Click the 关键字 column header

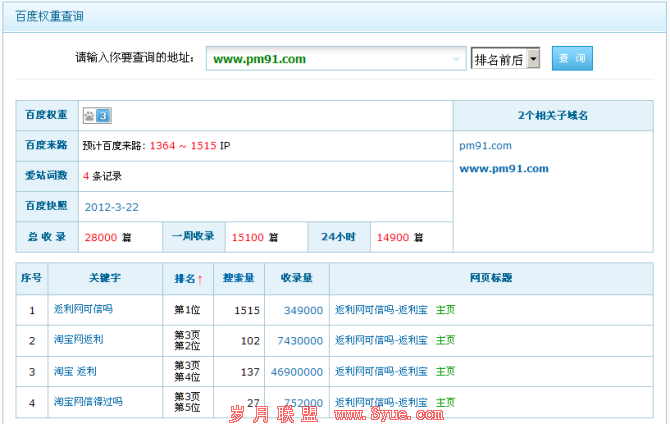[105, 278]
